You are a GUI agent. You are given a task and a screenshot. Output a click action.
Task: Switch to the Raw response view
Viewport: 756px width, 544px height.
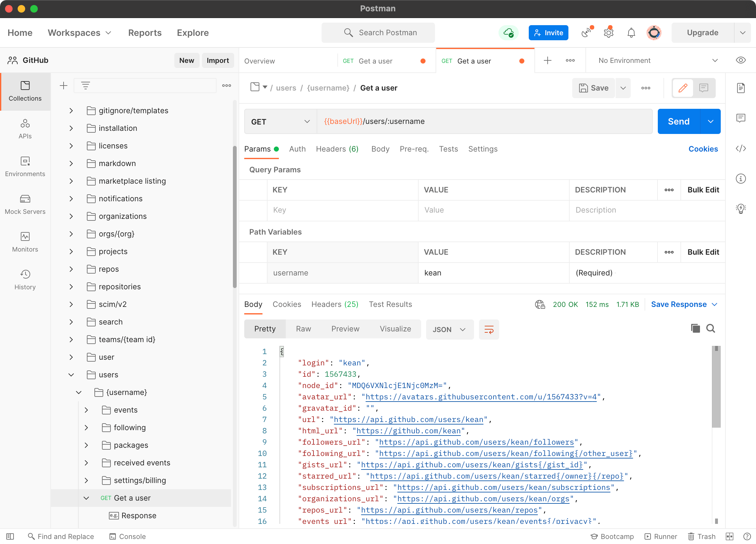[x=303, y=329]
